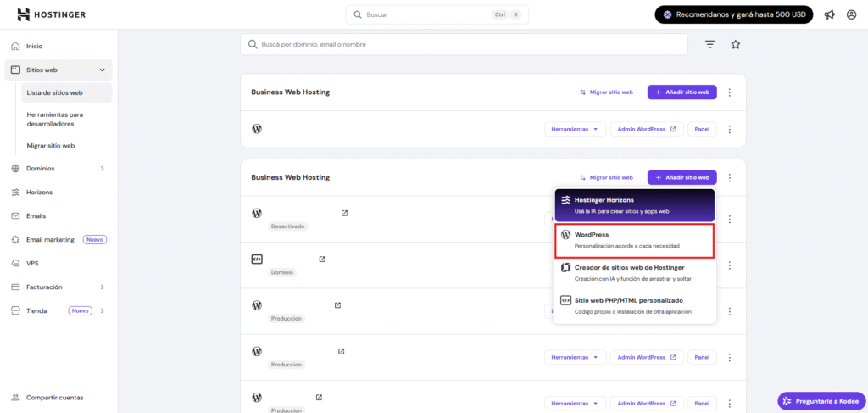Open Compartir cuentas in the sidebar

click(x=54, y=397)
